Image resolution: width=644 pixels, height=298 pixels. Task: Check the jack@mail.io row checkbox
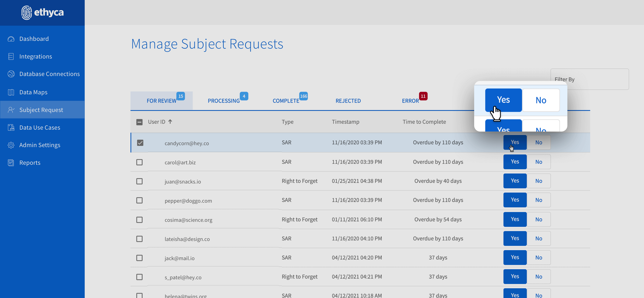click(139, 258)
